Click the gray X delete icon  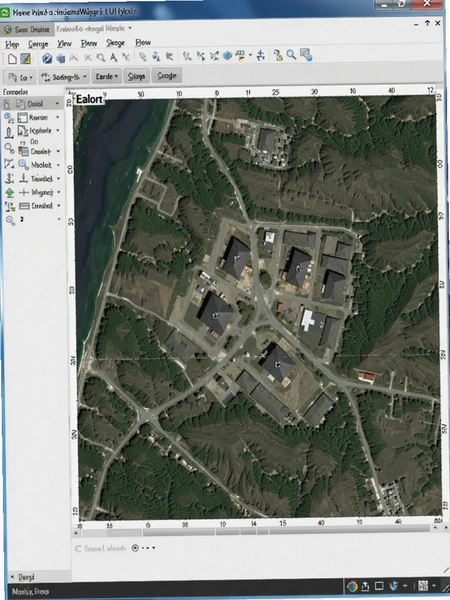[x=88, y=58]
